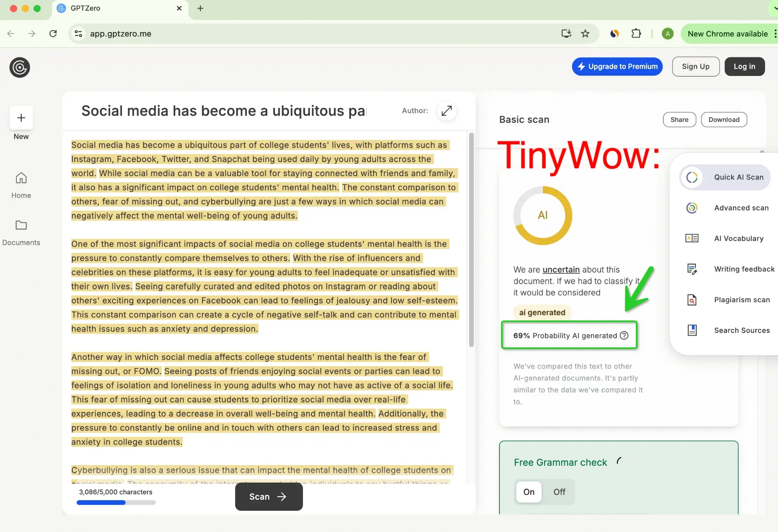Open tab search dropdown arrow
778x532 pixels.
click(775, 8)
